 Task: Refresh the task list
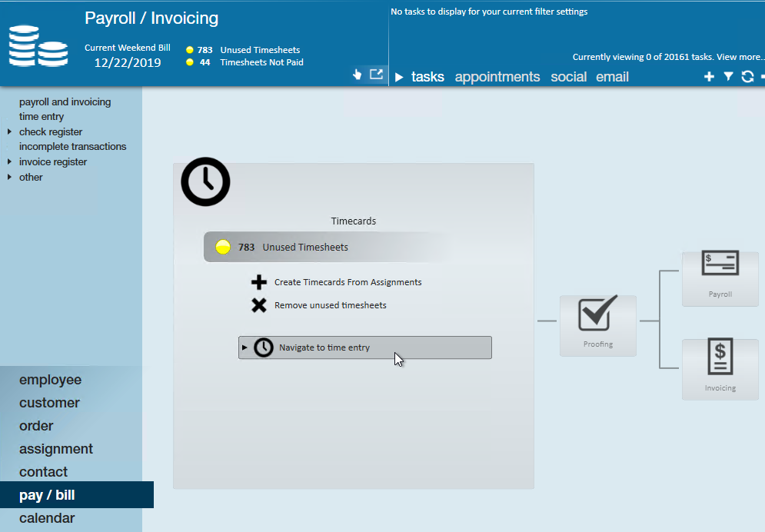747,77
